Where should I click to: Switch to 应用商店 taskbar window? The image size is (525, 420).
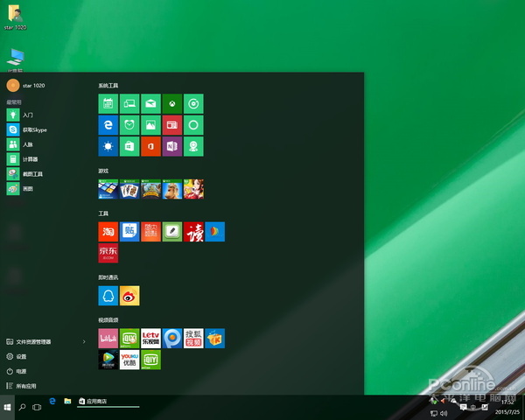pos(107,401)
